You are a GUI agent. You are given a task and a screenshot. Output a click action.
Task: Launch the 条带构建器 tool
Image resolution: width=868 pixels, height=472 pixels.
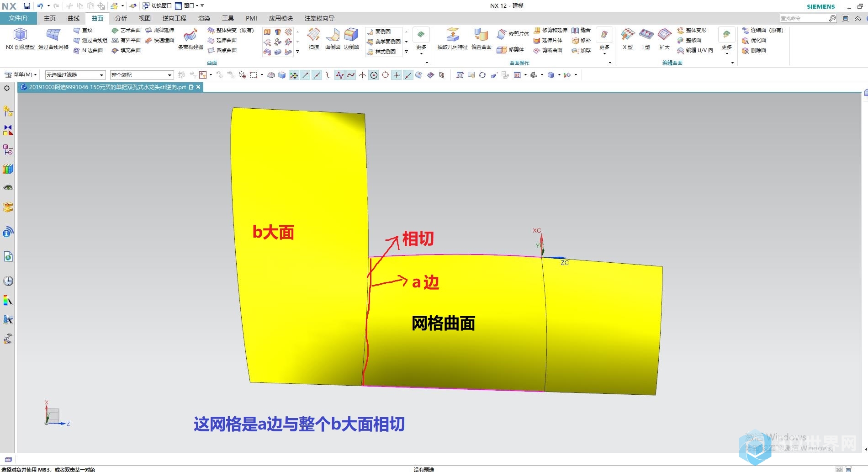(x=191, y=38)
